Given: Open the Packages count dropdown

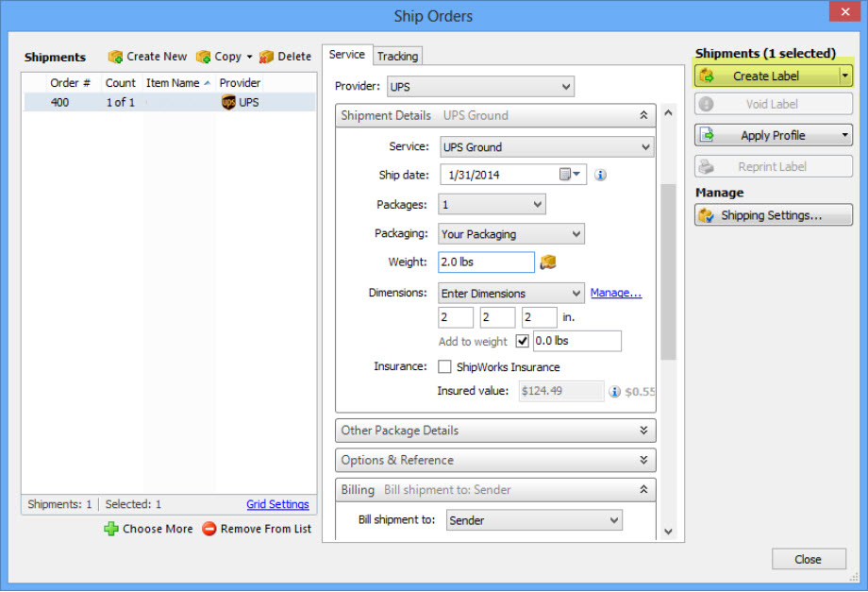Looking at the screenshot, I should point(492,204).
